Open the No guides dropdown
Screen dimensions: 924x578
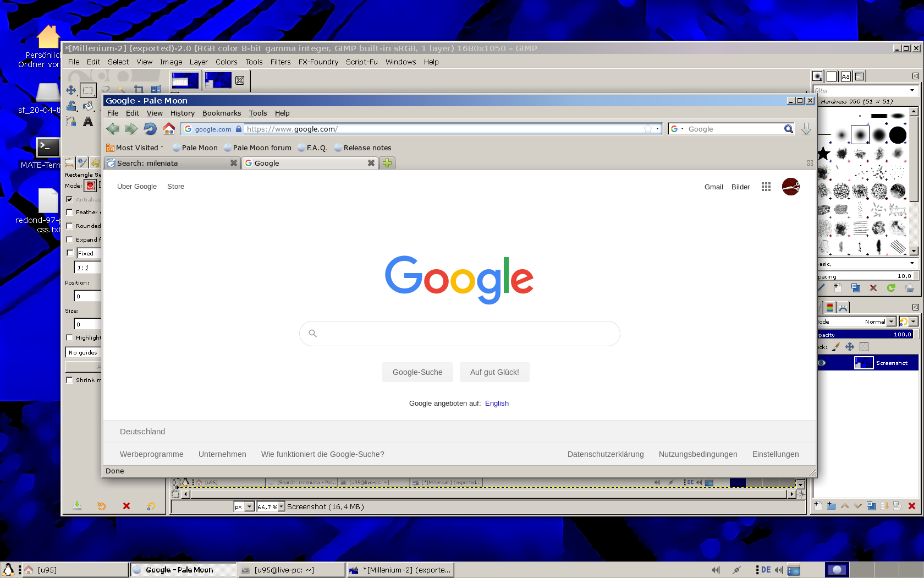coord(84,352)
